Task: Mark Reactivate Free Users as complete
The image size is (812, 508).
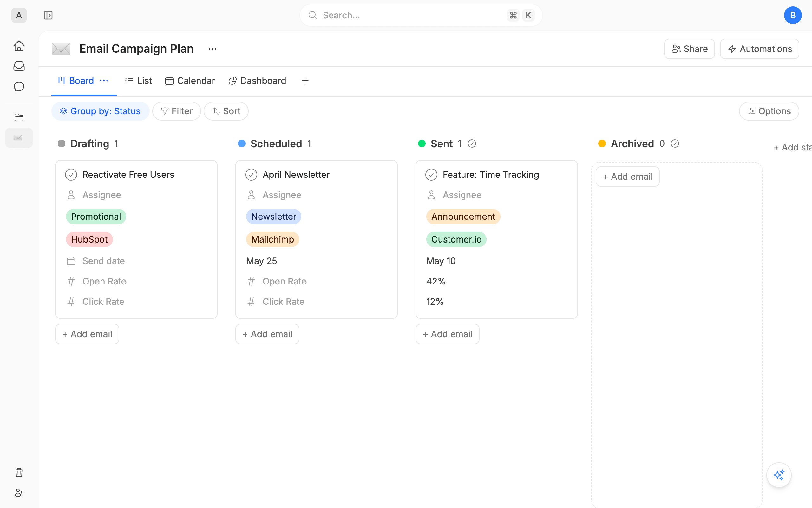Action: (71, 175)
